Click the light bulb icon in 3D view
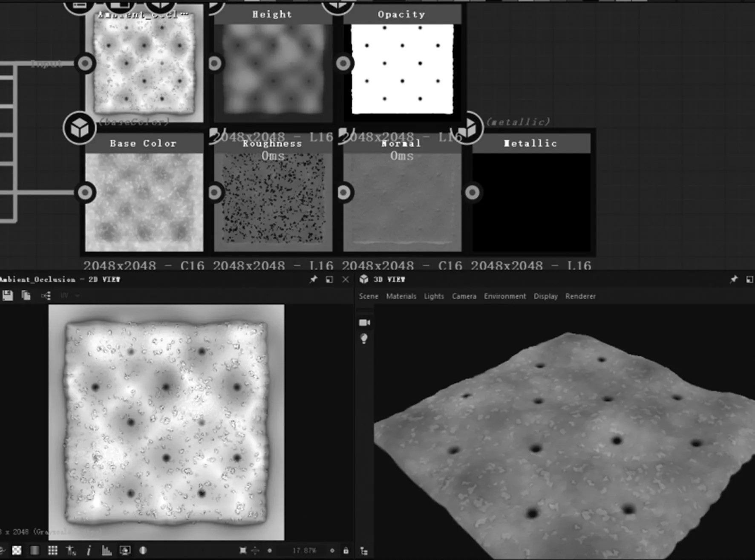Image resolution: width=755 pixels, height=560 pixels. pos(364,339)
